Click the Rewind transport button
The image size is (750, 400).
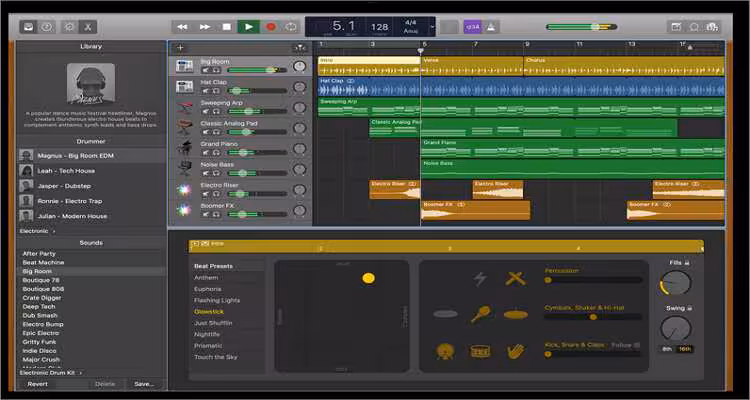[182, 27]
